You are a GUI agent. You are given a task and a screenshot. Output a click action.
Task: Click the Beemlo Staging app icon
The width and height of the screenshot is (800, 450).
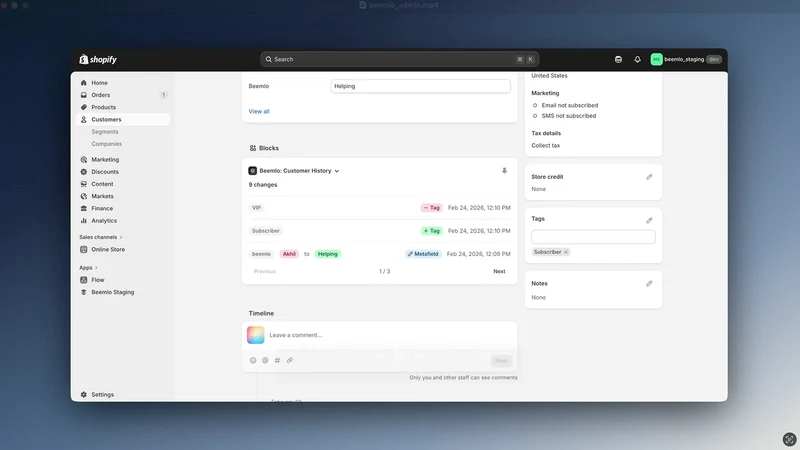click(x=84, y=292)
